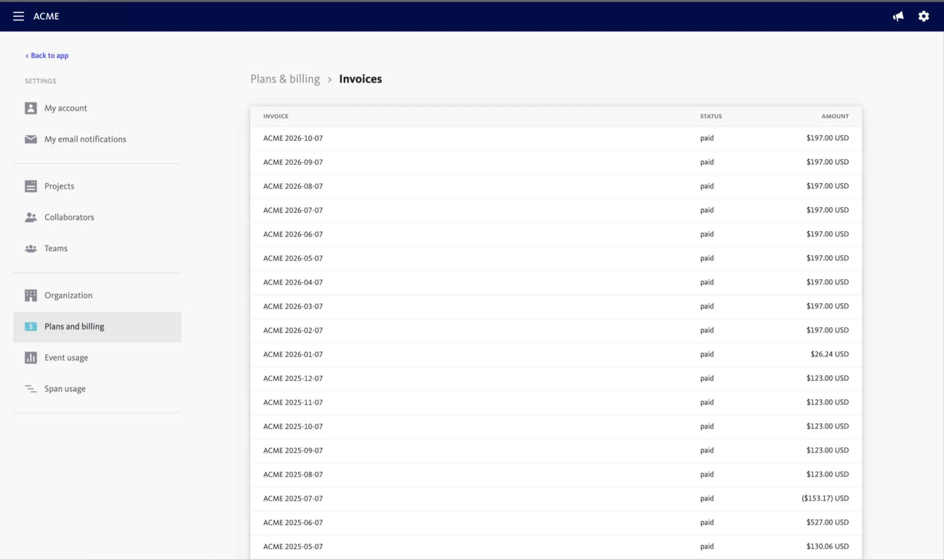
Task: Click the $527.00 USD amount
Action: (827, 522)
